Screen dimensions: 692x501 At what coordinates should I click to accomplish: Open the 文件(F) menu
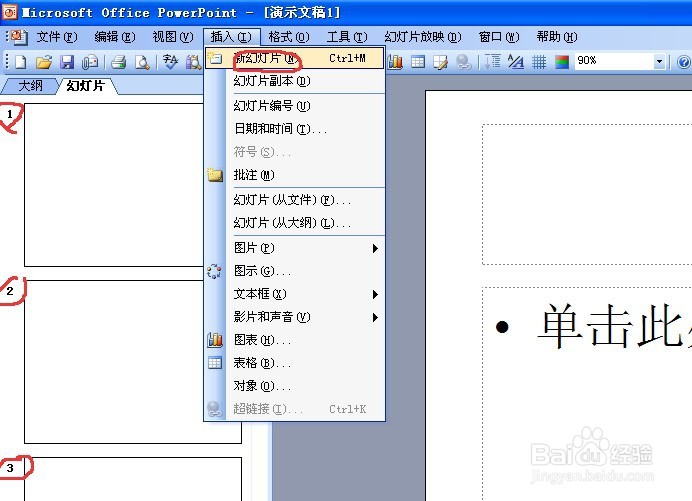click(x=57, y=37)
